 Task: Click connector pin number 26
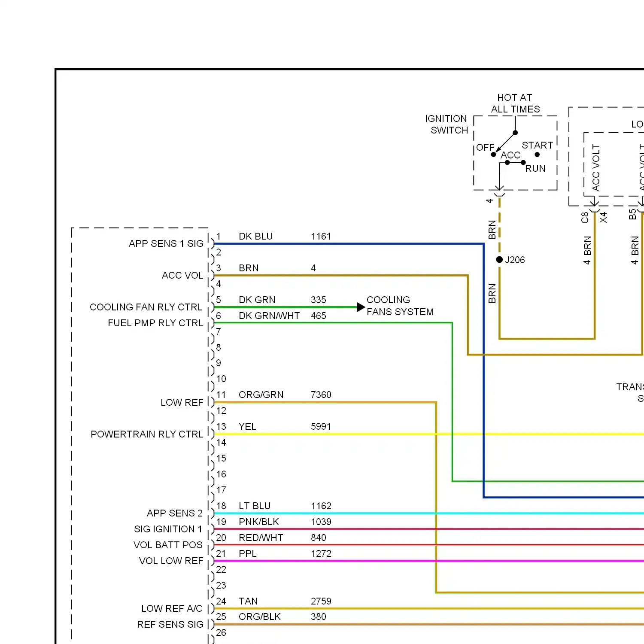pyautogui.click(x=221, y=632)
